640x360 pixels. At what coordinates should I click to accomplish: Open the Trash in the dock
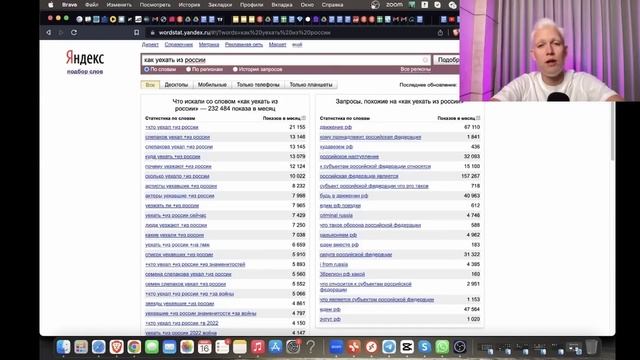coord(591,347)
